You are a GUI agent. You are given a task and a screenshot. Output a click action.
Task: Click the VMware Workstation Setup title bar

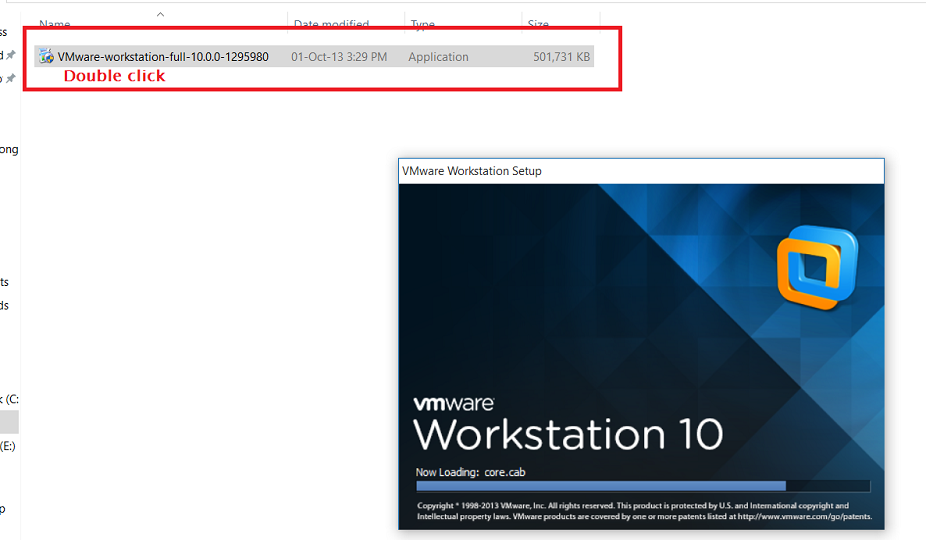tap(641, 171)
